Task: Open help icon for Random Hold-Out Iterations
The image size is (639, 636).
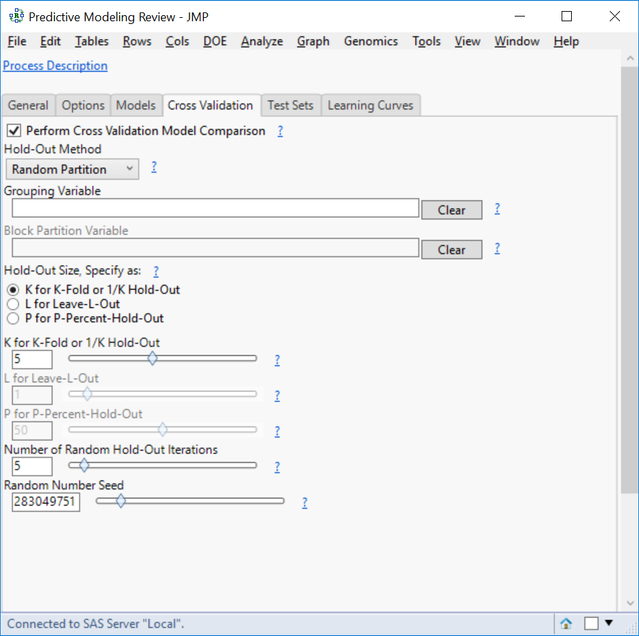Action: 277,467
